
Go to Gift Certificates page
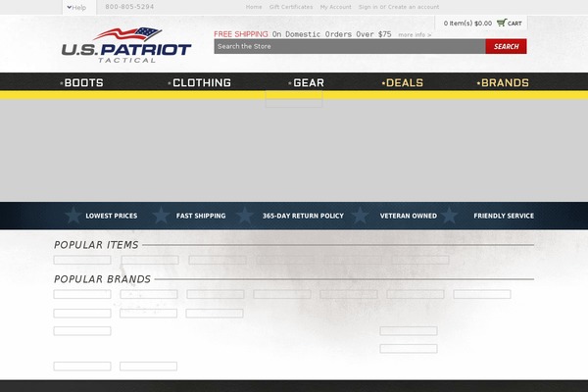pyautogui.click(x=291, y=7)
